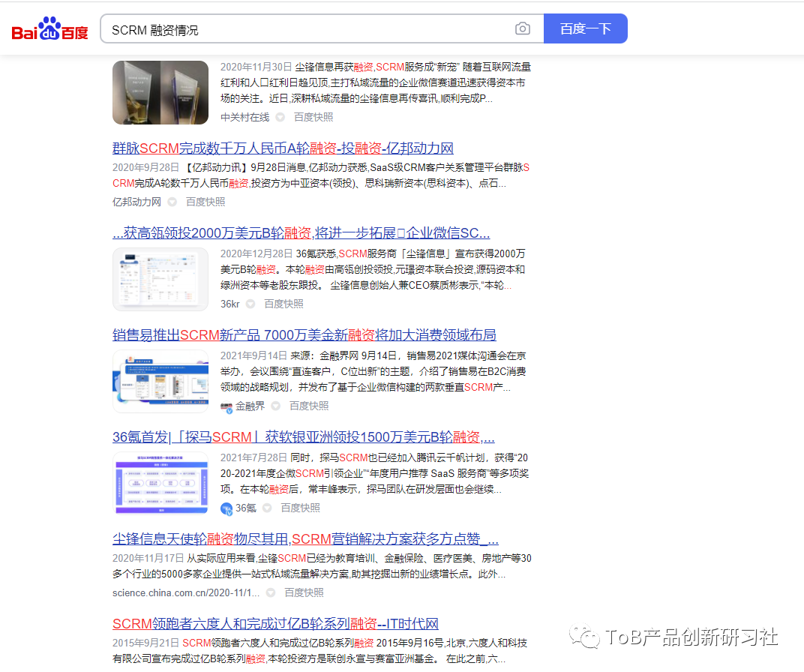
Task: Click 亿邦动力网 source link
Action: point(136,202)
